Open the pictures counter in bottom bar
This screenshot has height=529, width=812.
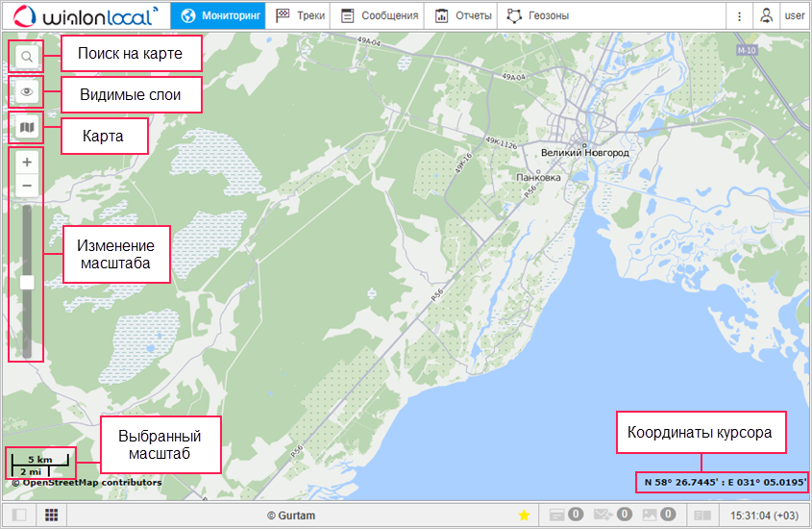(658, 516)
